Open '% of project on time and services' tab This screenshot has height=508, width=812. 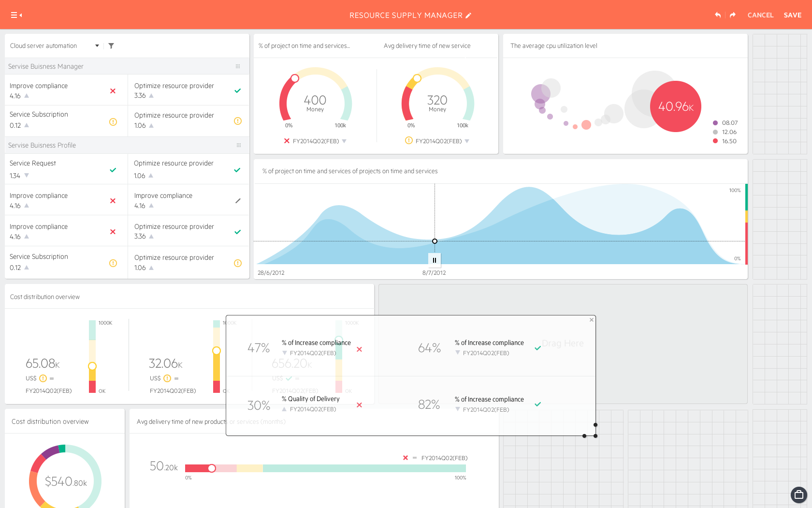pyautogui.click(x=304, y=46)
